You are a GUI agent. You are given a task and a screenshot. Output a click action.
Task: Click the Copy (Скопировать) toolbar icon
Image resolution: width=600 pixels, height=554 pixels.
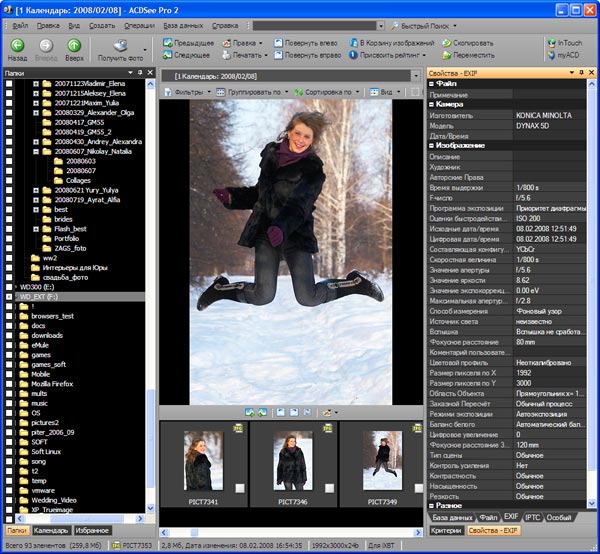point(465,43)
